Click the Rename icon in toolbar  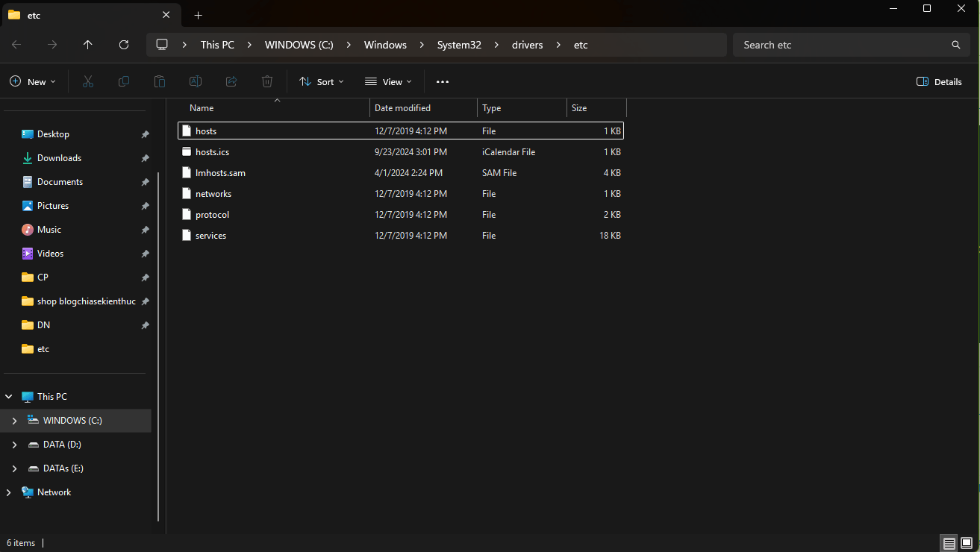click(x=196, y=81)
